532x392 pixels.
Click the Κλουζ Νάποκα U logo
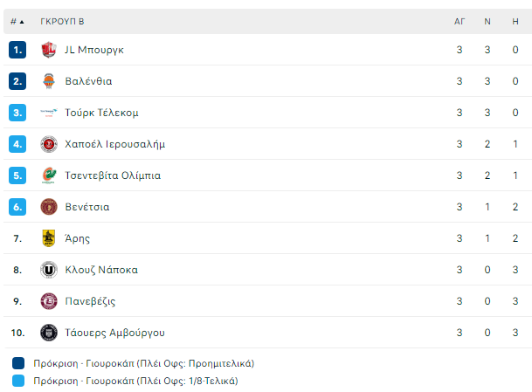(49, 270)
